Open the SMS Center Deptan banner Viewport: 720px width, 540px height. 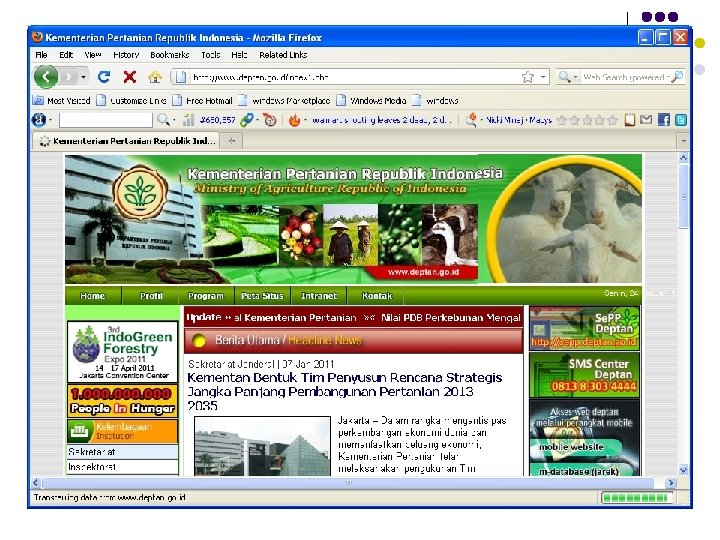(x=584, y=375)
